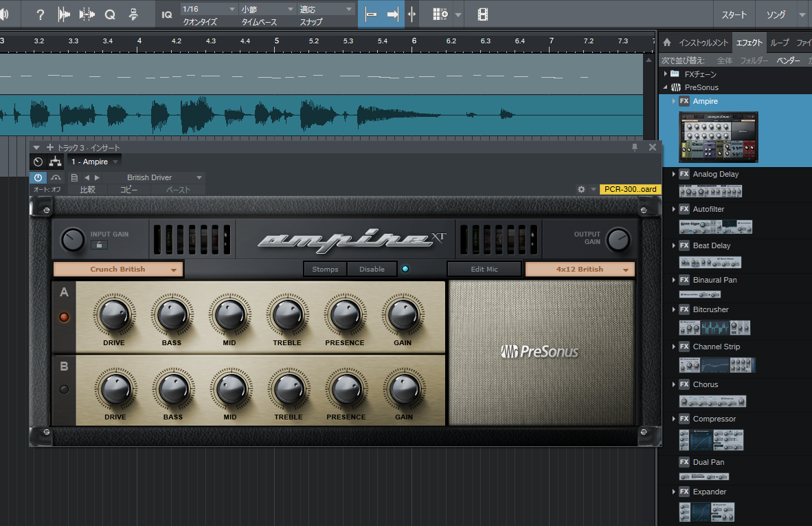This screenshot has width=812, height=526.
Task: Toggle the IQ input quantize button
Action: pos(167,15)
